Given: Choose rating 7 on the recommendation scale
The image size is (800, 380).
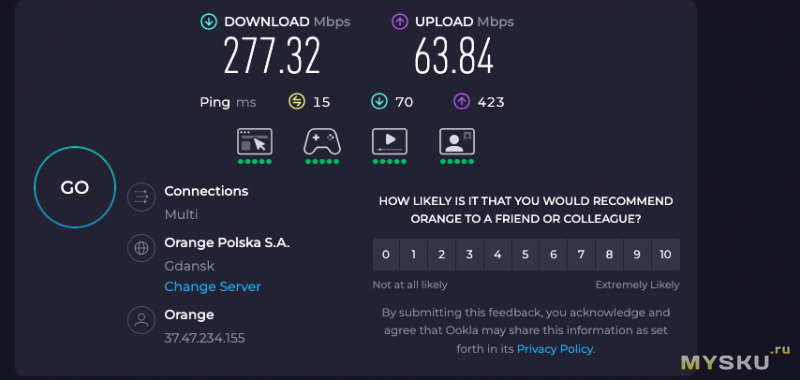Looking at the screenshot, I should [x=581, y=255].
